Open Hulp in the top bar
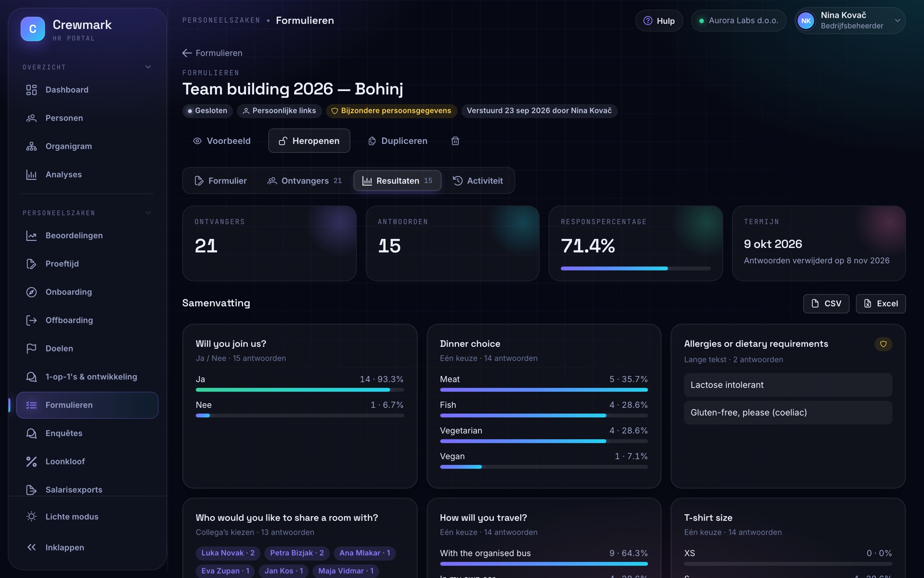This screenshot has height=578, width=924. pyautogui.click(x=659, y=21)
